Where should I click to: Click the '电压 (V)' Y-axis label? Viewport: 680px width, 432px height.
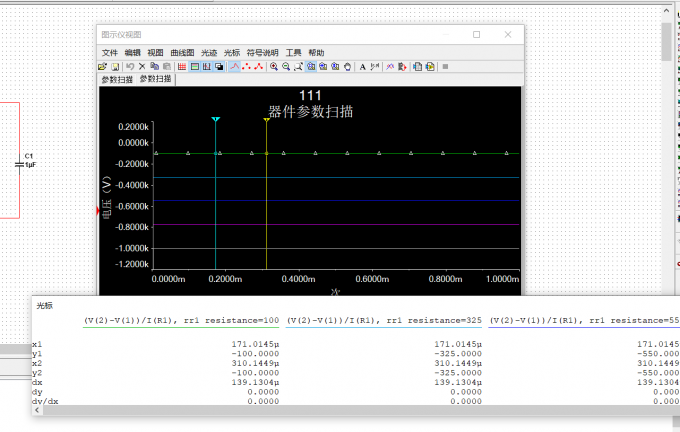[x=107, y=197]
